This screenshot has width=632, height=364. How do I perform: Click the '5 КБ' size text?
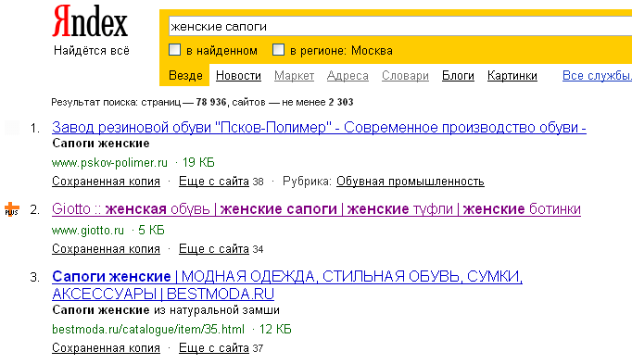point(151,231)
